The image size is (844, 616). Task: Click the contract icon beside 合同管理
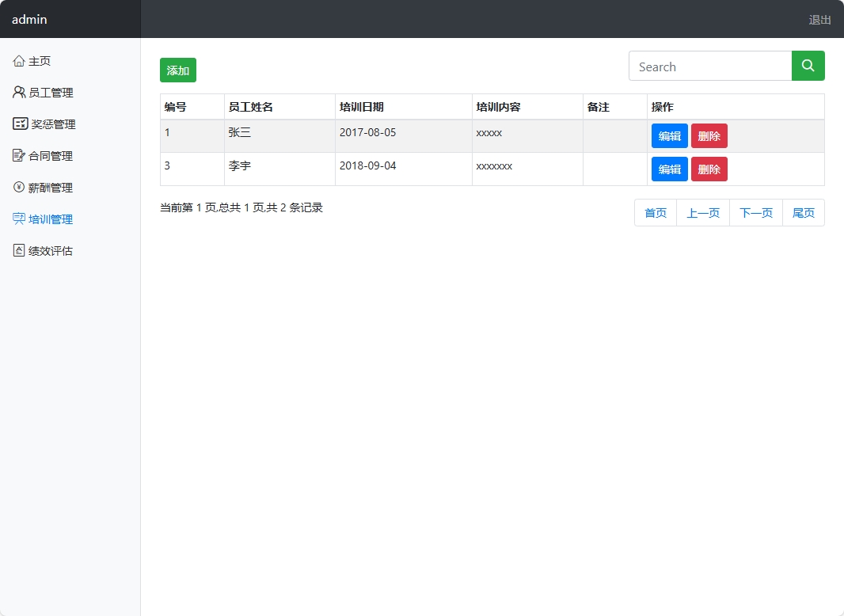(x=19, y=155)
